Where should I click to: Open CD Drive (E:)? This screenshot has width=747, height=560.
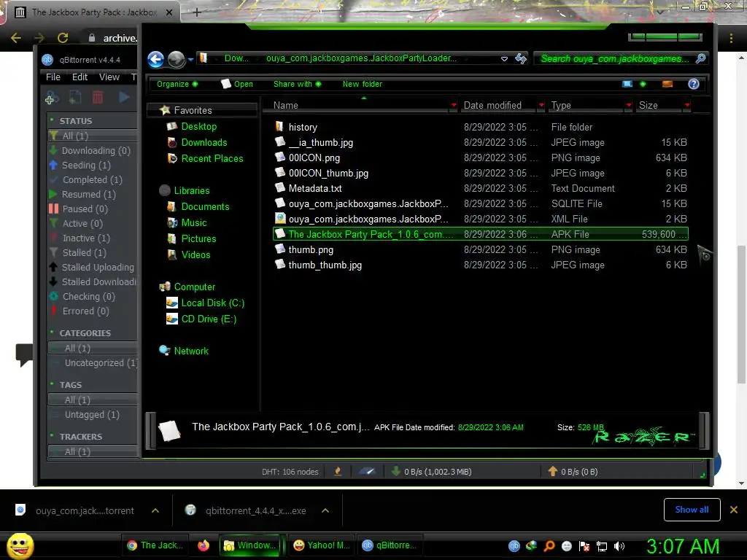pos(209,319)
